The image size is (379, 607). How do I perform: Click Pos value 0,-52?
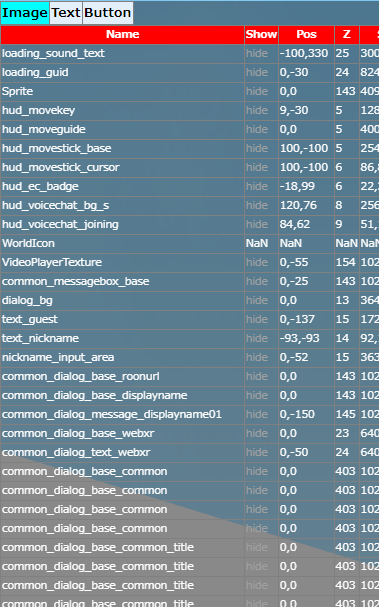tap(294, 357)
